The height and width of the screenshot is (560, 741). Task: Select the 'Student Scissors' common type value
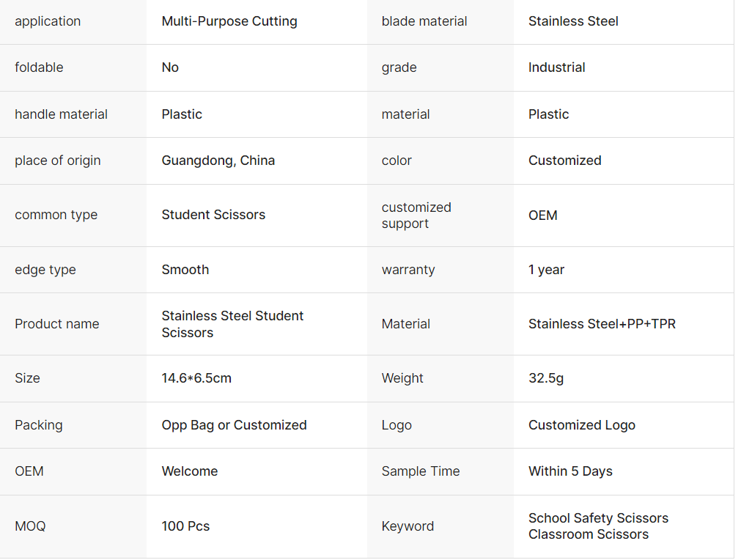point(213,215)
